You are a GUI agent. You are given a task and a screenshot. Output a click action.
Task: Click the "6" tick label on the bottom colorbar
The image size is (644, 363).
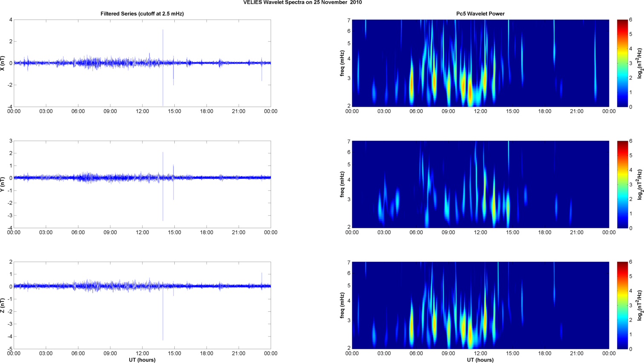tap(631, 262)
